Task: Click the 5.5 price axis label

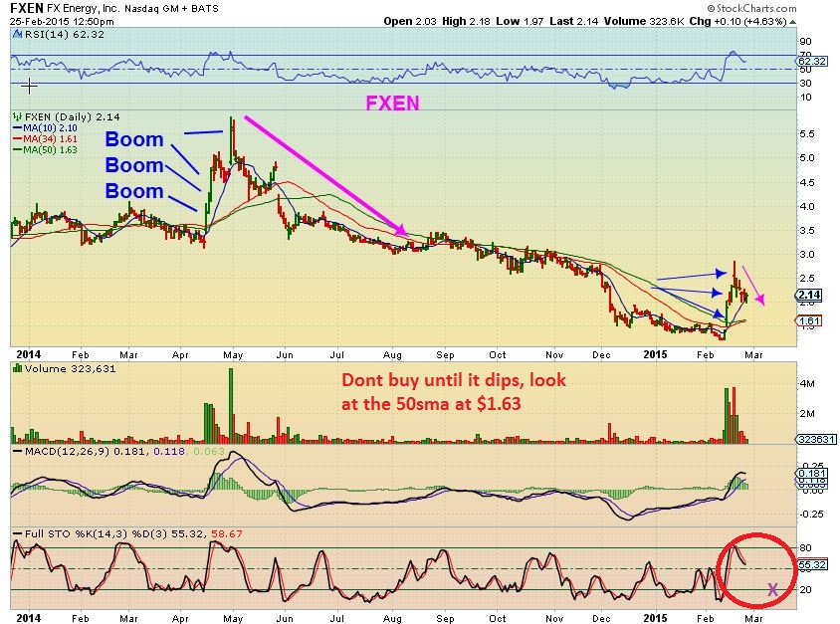Action: pyautogui.click(x=807, y=134)
